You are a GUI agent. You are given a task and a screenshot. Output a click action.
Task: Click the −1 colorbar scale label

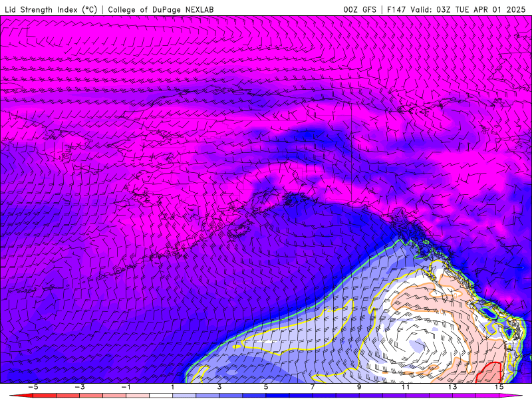(x=126, y=387)
